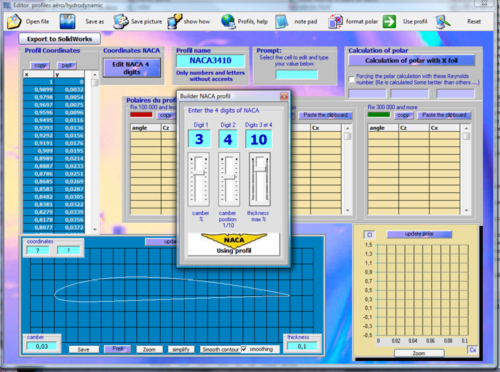Click past button under Profil Coordinates
500x372 pixels.
click(x=67, y=65)
